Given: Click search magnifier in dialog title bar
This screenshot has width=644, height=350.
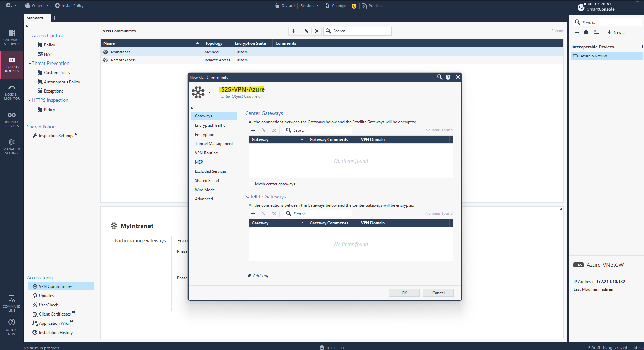Looking at the screenshot, I should click(x=440, y=77).
